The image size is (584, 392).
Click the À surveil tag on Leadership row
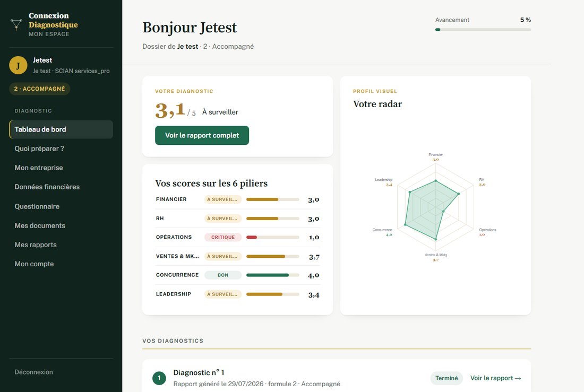[223, 294]
